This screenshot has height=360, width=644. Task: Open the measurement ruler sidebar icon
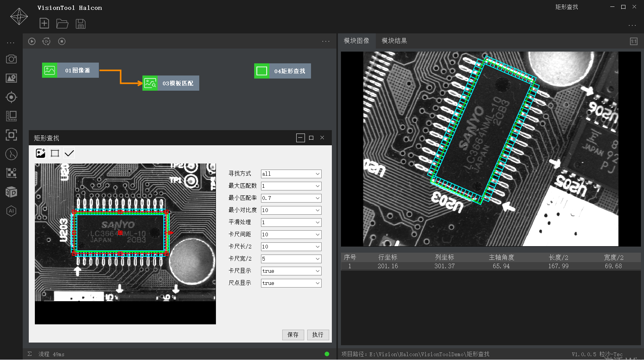pos(11,116)
